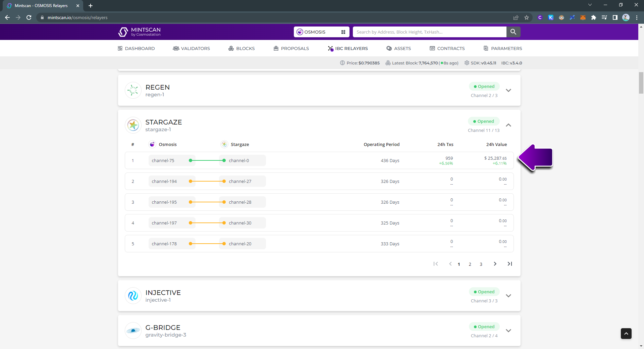Screen dimensions: 644x349
Task: Select the IBC Relayers tab
Action: tap(348, 48)
